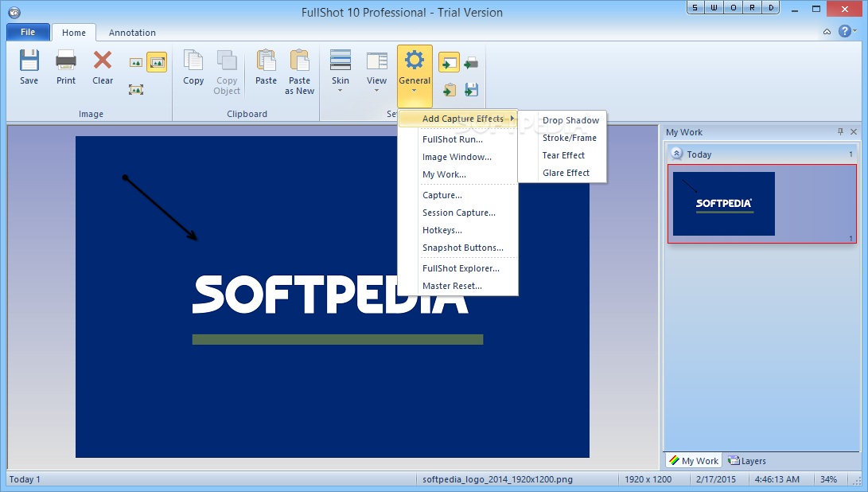Switch to the My Work bottom tab

[x=694, y=460]
